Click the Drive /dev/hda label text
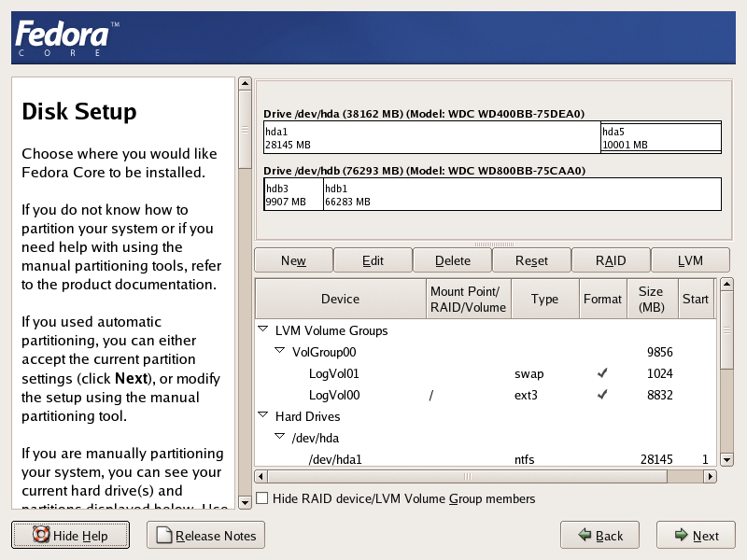Screen dimensions: 747x560 pos(424,114)
